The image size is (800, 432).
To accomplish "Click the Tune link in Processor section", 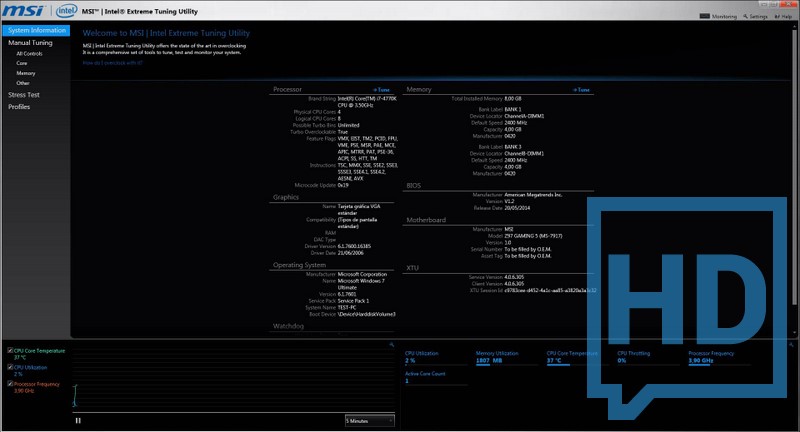I will tap(382, 89).
